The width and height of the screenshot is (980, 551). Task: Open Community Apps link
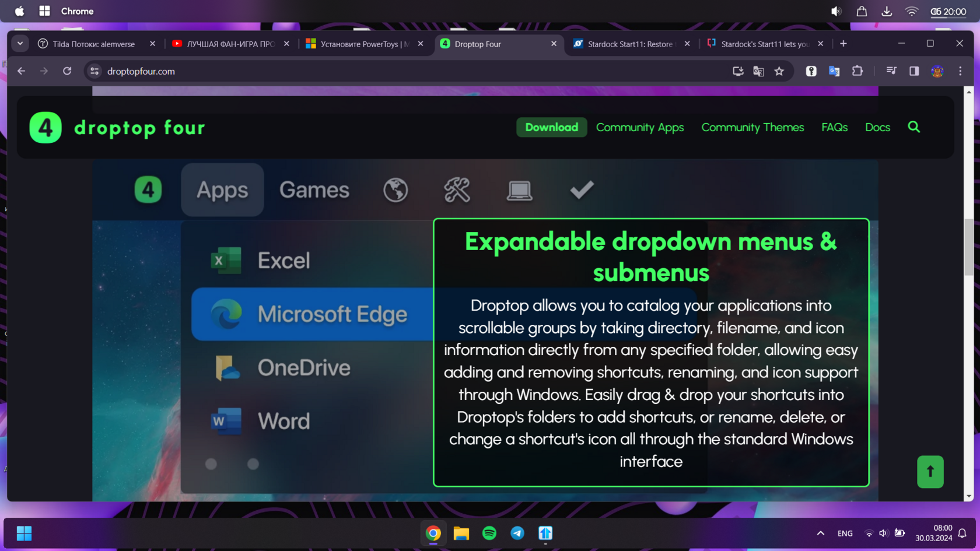[640, 127]
